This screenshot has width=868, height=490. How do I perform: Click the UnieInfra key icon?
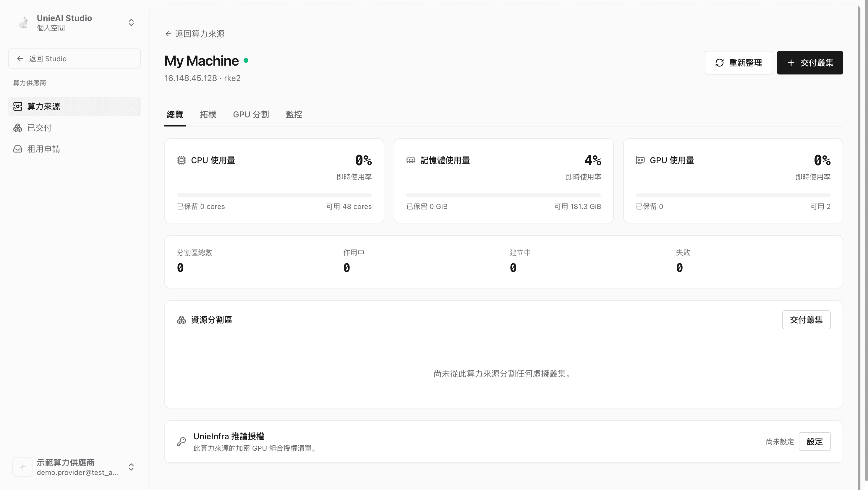tap(181, 442)
